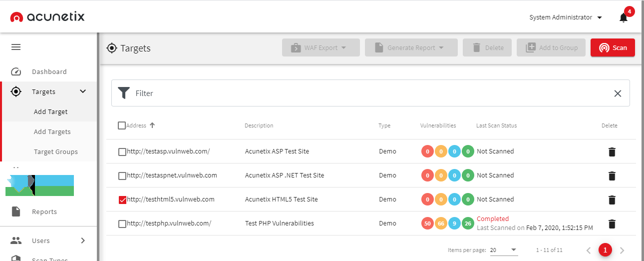Click the Type column header
644x261 pixels.
click(x=384, y=125)
